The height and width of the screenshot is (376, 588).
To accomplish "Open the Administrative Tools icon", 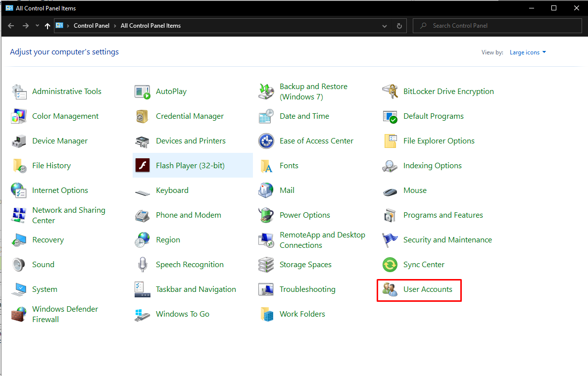I will [19, 92].
